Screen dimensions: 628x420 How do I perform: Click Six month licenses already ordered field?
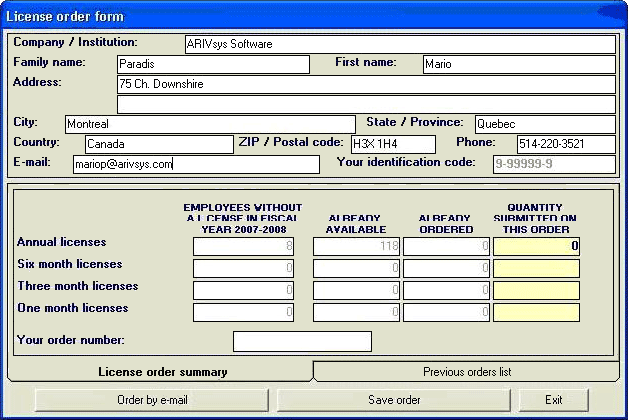[x=446, y=268]
